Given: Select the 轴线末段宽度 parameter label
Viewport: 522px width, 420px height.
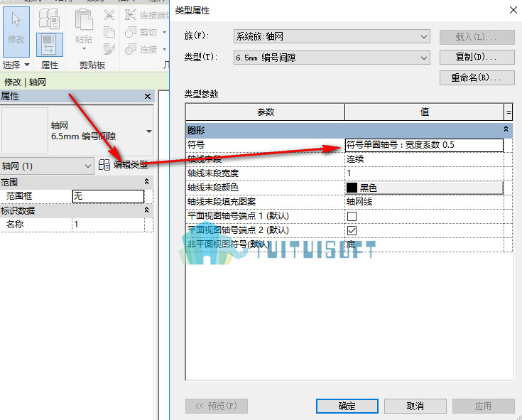Looking at the screenshot, I should [213, 173].
